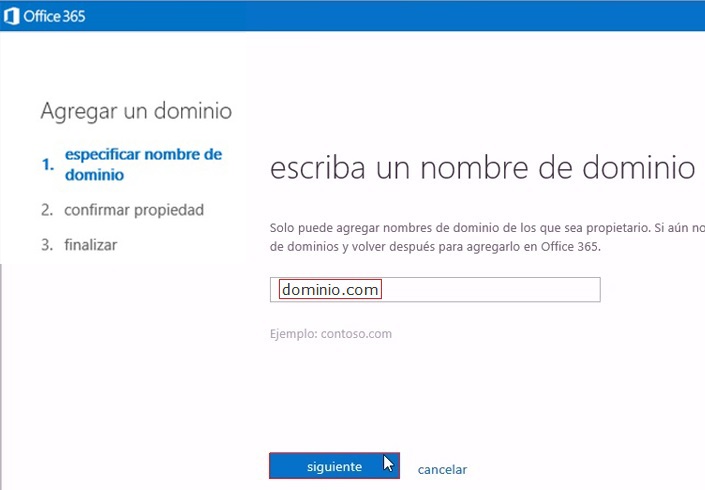Select step "especificar nombre de dominio"

[x=142, y=164]
